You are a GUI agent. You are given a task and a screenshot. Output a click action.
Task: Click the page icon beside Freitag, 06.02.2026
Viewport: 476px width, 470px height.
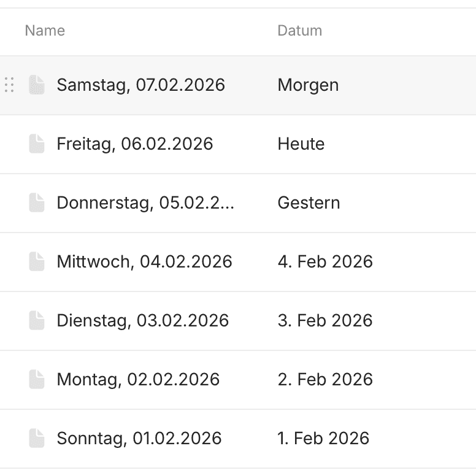37,144
